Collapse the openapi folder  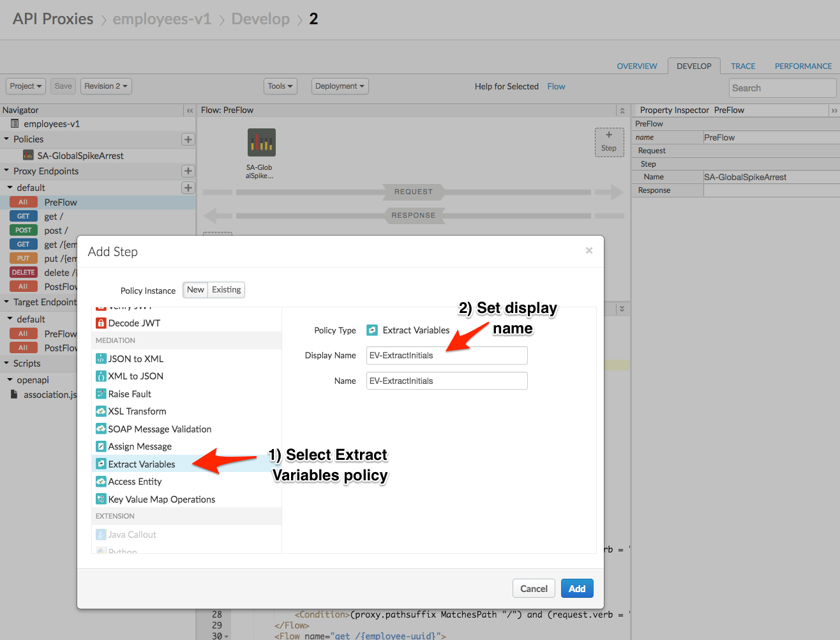(10, 380)
